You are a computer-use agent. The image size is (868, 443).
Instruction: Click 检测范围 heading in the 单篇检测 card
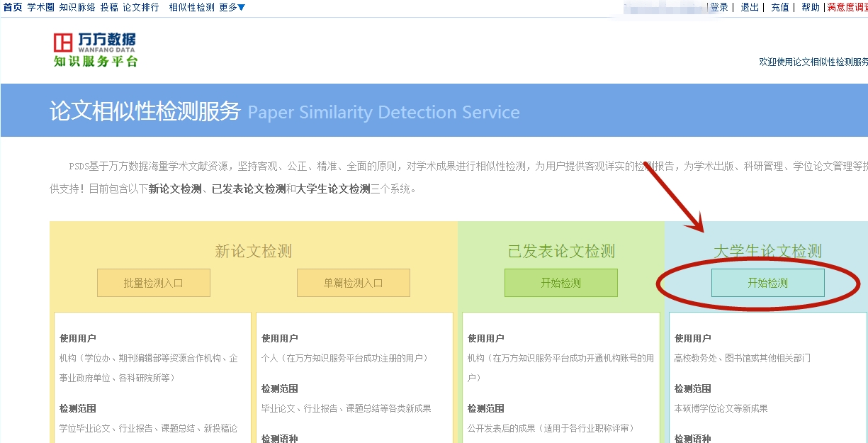280,388
